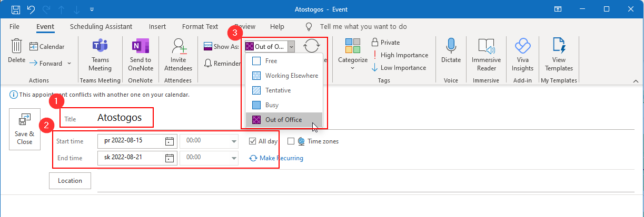
Task: Enable the Time zones checkbox
Action: tap(291, 141)
